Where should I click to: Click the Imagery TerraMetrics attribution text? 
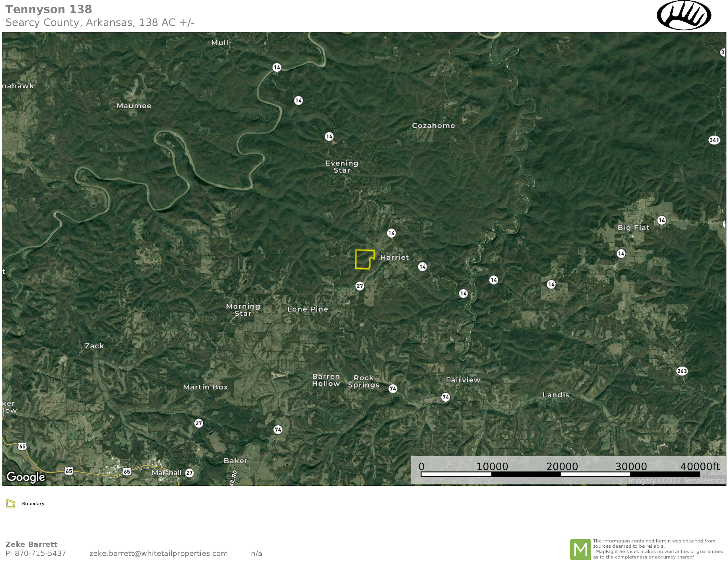[676, 480]
